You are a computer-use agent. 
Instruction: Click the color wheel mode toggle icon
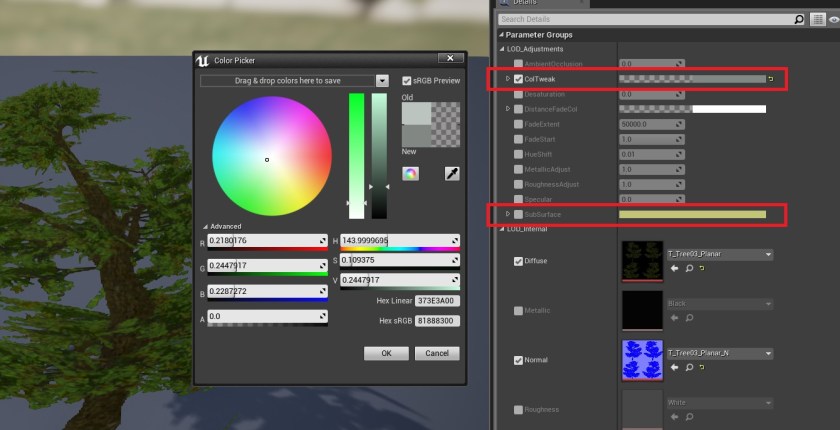410,174
